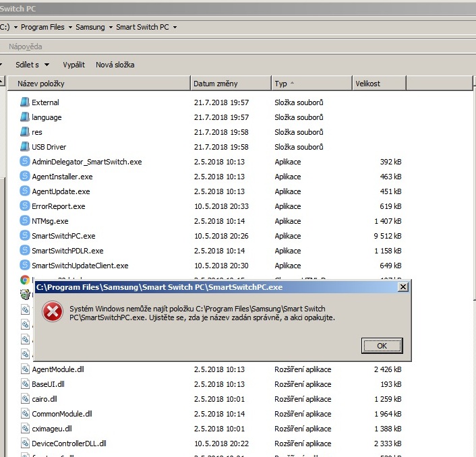Click the SmartSwitchPC.exe app icon
This screenshot has width=476, height=457.
coord(25,236)
